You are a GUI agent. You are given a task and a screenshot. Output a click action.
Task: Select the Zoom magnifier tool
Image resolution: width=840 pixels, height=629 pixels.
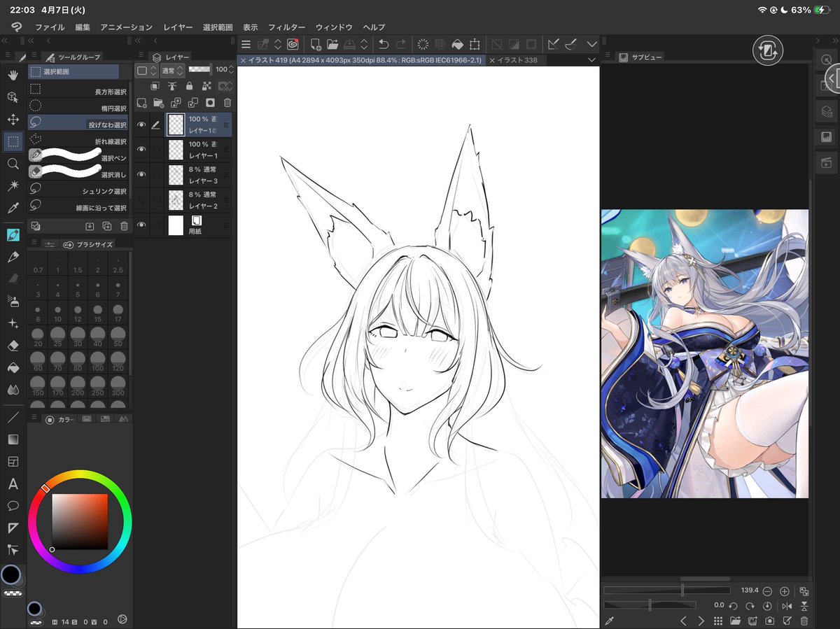(x=13, y=164)
